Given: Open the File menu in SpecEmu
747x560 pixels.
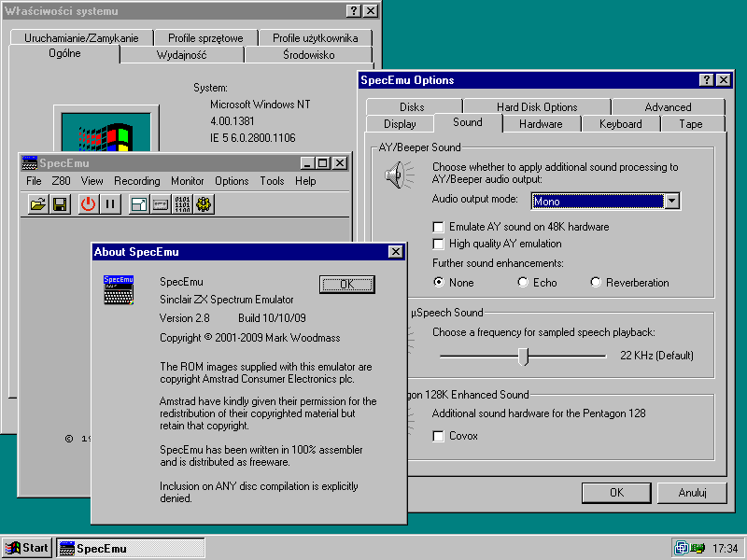Looking at the screenshot, I should (x=34, y=181).
